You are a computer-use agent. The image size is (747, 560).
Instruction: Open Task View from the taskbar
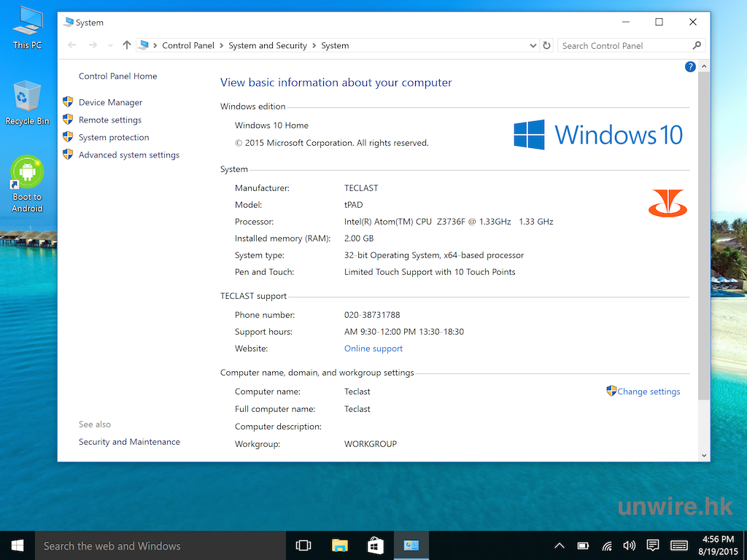click(303, 545)
